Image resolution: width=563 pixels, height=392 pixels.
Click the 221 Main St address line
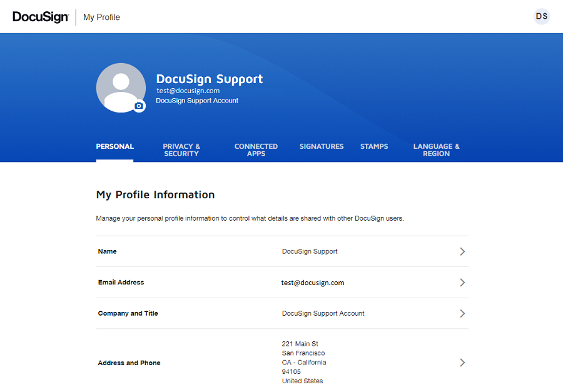tap(300, 344)
